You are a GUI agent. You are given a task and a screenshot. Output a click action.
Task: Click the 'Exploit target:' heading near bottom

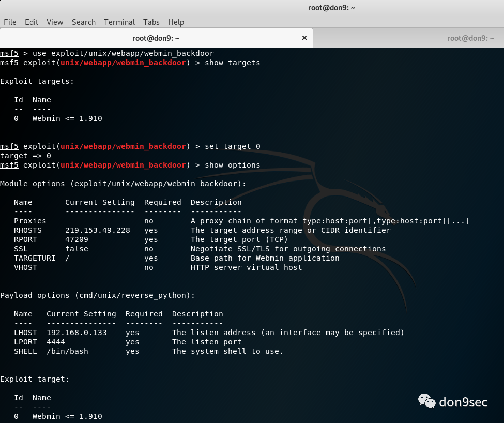click(35, 379)
